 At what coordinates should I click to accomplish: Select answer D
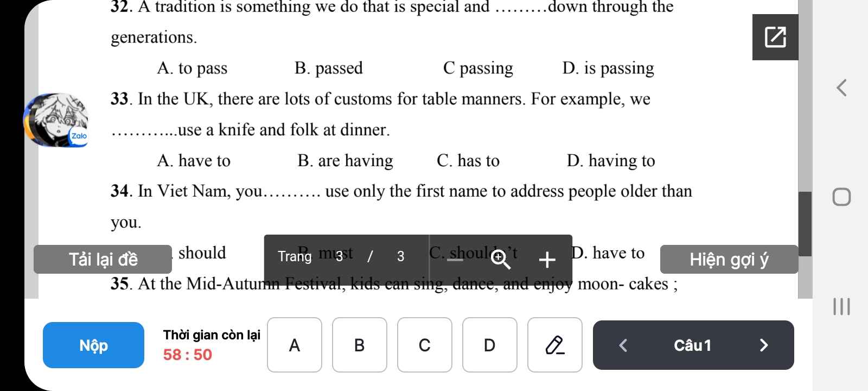490,345
